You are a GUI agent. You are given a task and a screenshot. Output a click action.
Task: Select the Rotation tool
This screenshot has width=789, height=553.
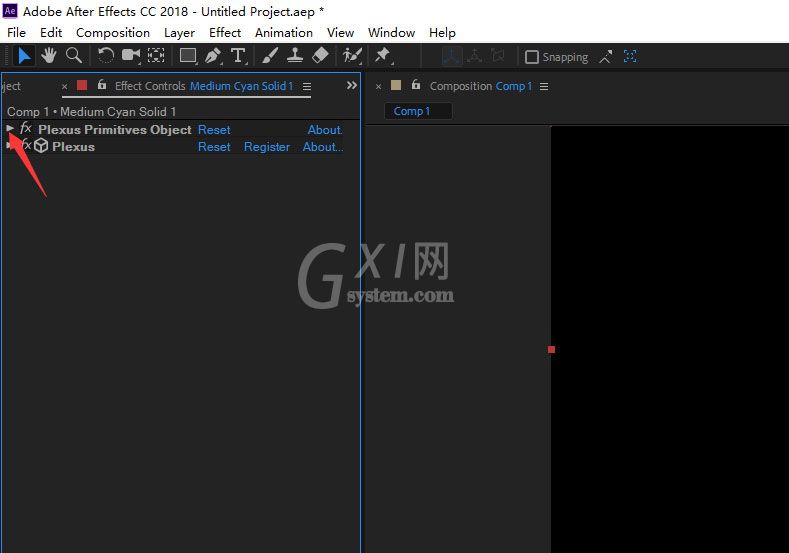point(105,55)
